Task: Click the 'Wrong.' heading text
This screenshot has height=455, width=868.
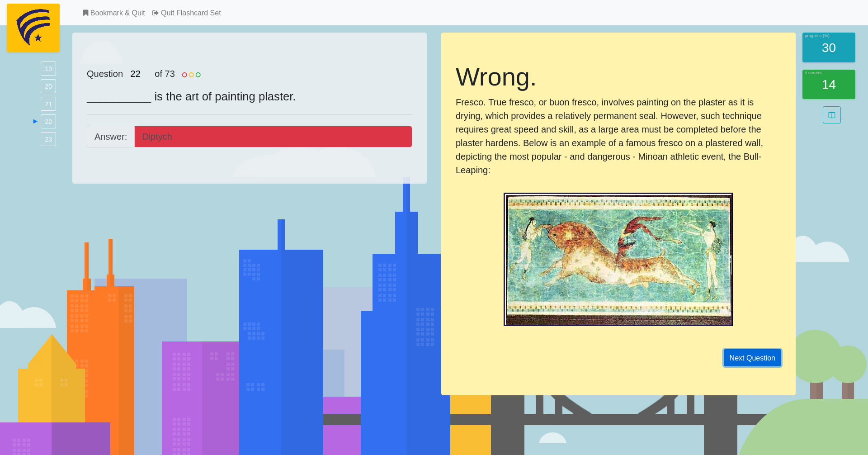Action: 496,77
